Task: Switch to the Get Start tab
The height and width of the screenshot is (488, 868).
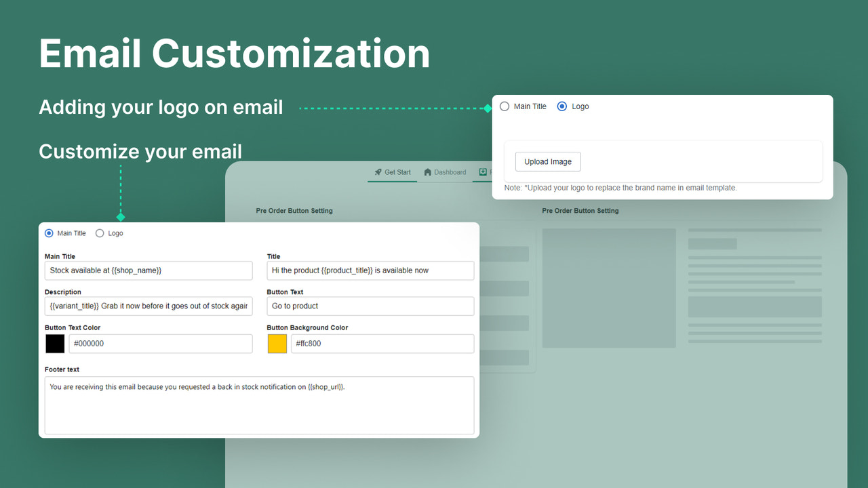Action: point(392,172)
